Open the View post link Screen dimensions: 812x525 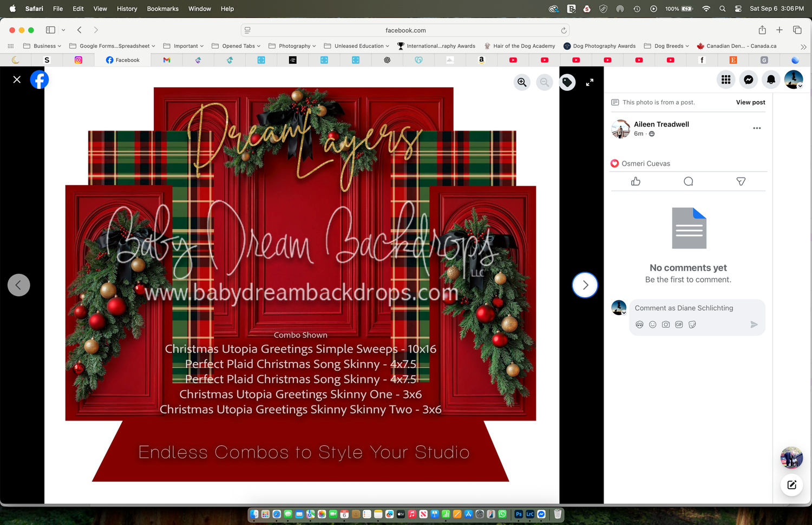coord(750,102)
